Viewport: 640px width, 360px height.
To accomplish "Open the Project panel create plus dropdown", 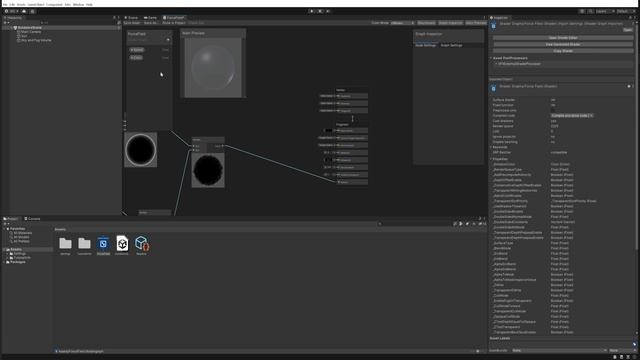I will coord(6,224).
